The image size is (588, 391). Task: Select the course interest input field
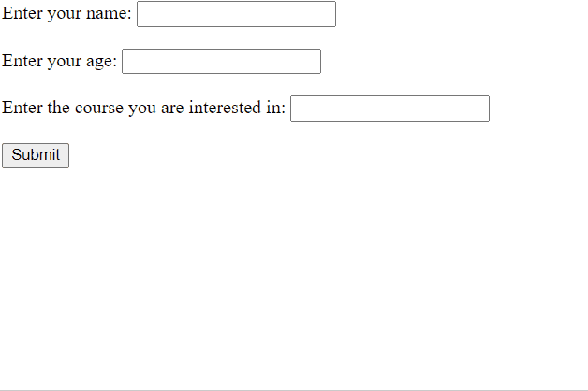click(390, 109)
